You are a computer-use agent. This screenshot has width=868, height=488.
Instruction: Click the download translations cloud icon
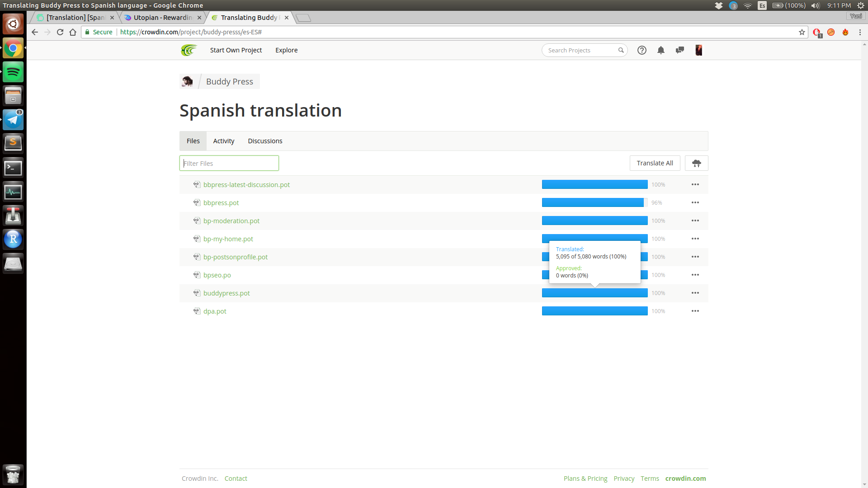696,163
